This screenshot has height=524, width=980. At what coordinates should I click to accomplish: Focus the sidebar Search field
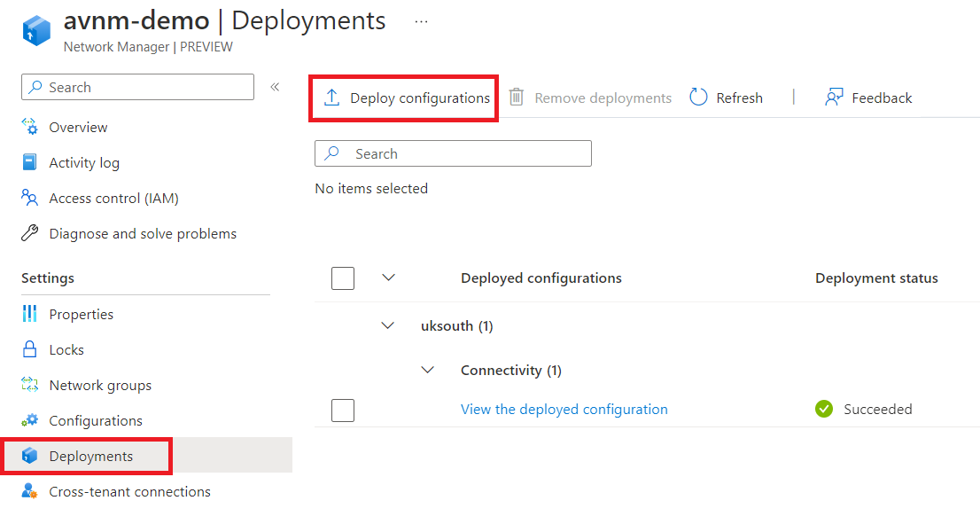click(137, 87)
